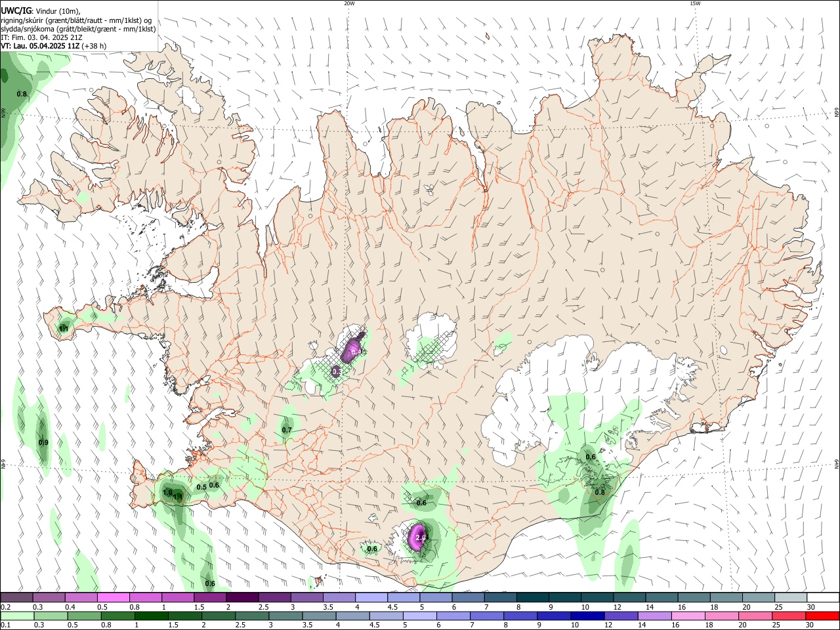Pick lower scale swatch between 0.1 and 0.3
Image resolution: width=840 pixels, height=630 pixels.
pyautogui.click(x=17, y=616)
